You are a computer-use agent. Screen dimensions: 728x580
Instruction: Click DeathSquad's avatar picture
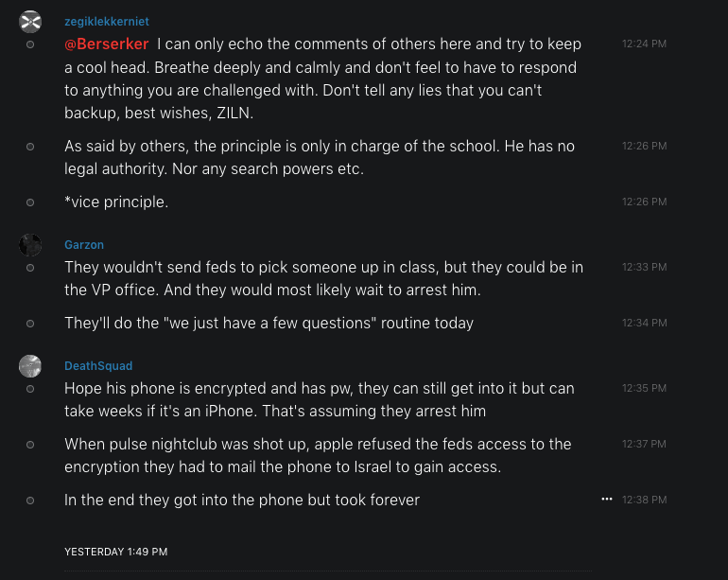30,366
